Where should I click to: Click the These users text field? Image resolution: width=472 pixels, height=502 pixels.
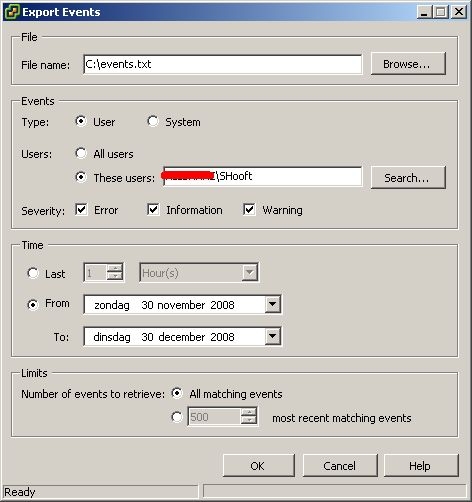263,176
